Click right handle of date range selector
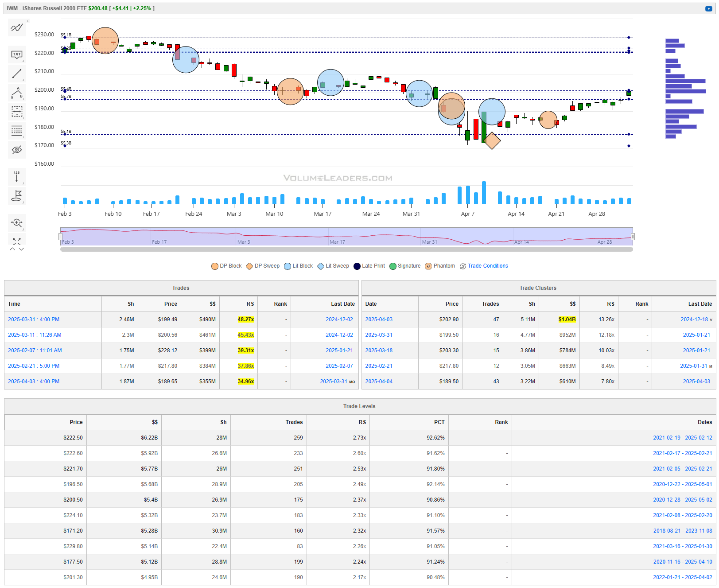 (x=633, y=237)
